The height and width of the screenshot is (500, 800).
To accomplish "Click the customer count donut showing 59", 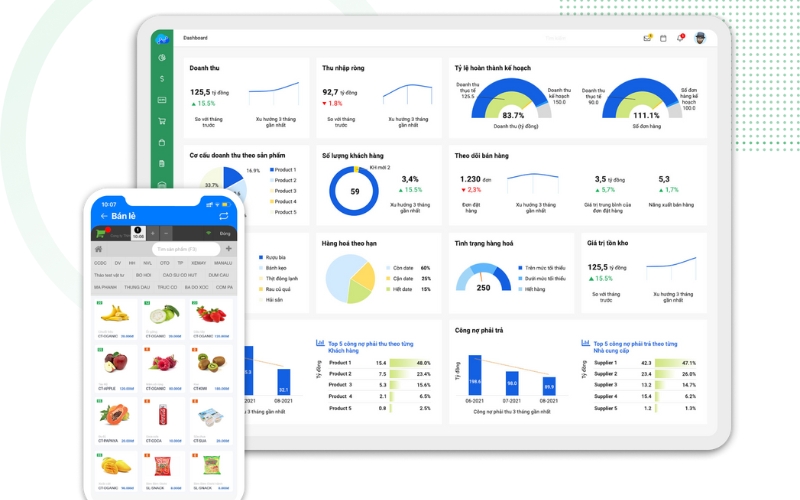I will 354,191.
